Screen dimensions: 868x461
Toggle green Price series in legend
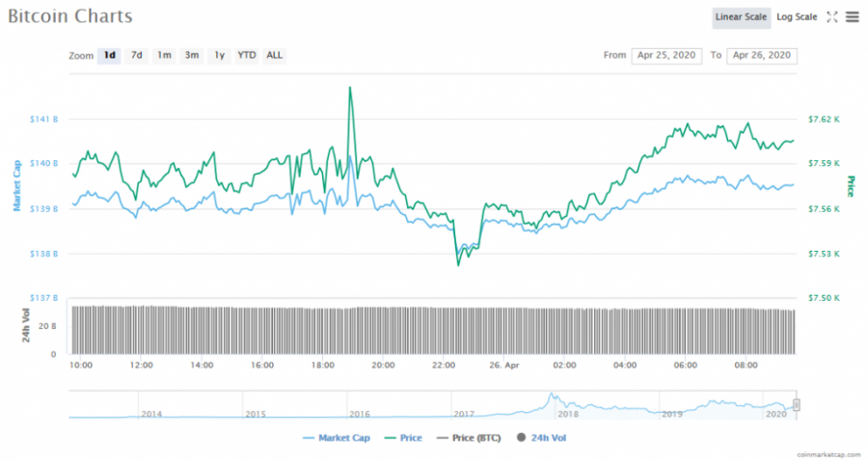403,438
